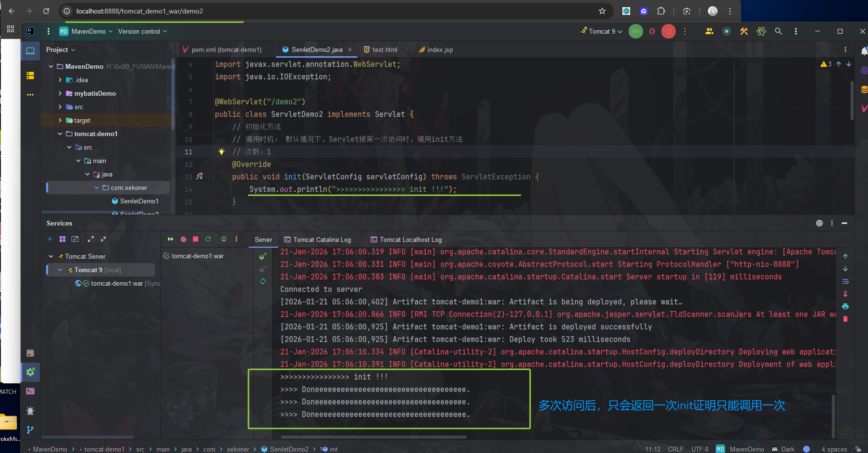This screenshot has width=868, height=453.
Task: Expand the mybatisDemo folder
Action: [59, 93]
